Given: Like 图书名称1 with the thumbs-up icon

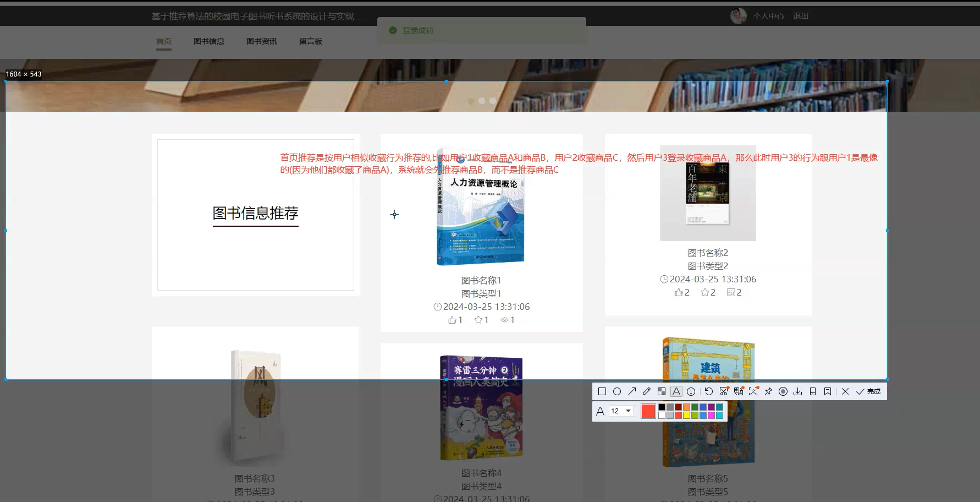Looking at the screenshot, I should (452, 320).
